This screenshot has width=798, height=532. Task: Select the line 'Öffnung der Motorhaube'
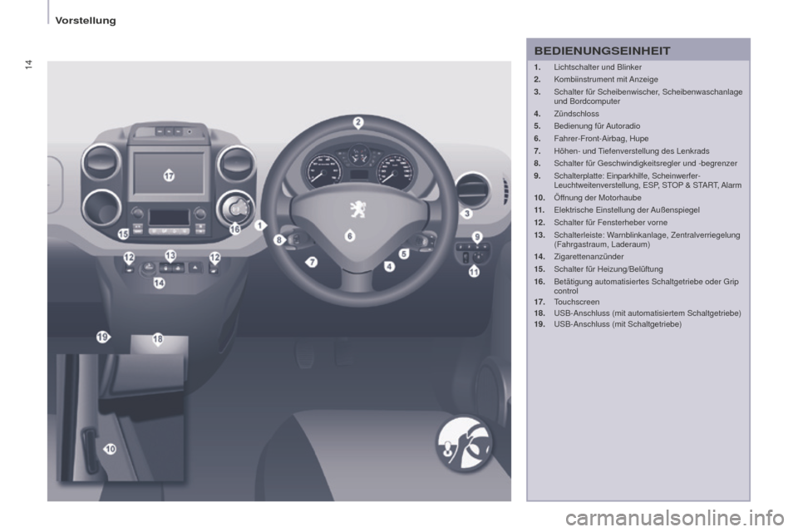pyautogui.click(x=598, y=198)
